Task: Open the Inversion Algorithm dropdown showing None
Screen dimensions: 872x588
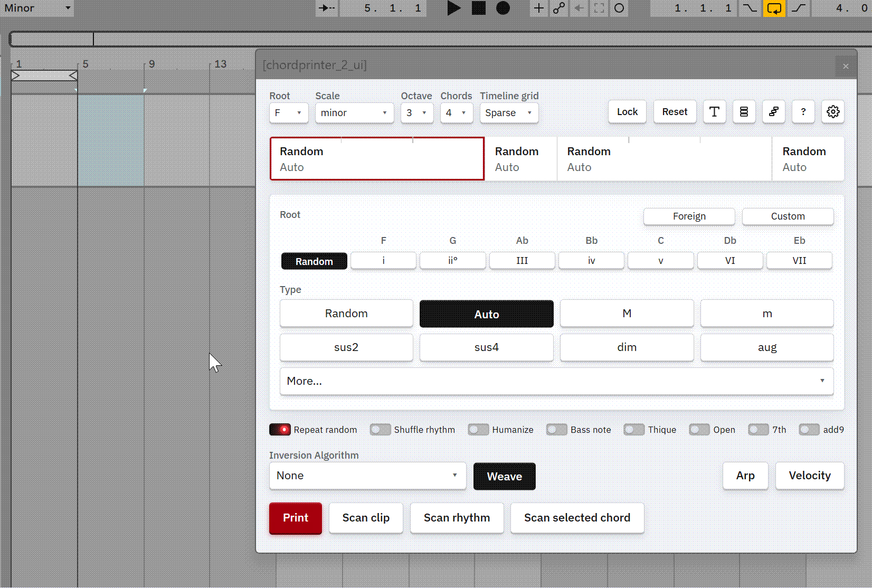Action: [367, 476]
